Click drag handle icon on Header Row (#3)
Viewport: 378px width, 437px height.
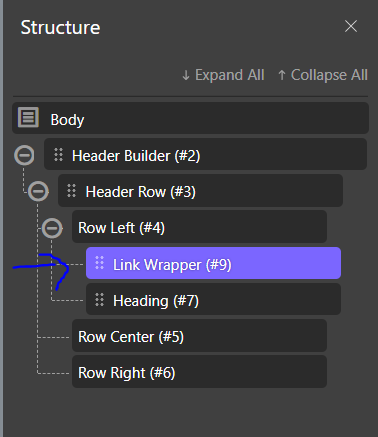pyautogui.click(x=72, y=191)
